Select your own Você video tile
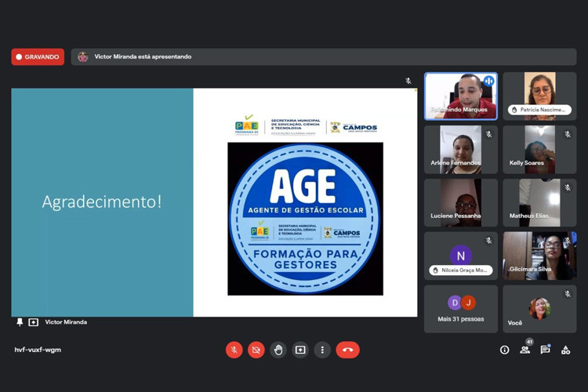This screenshot has height=392, width=588. [x=539, y=309]
